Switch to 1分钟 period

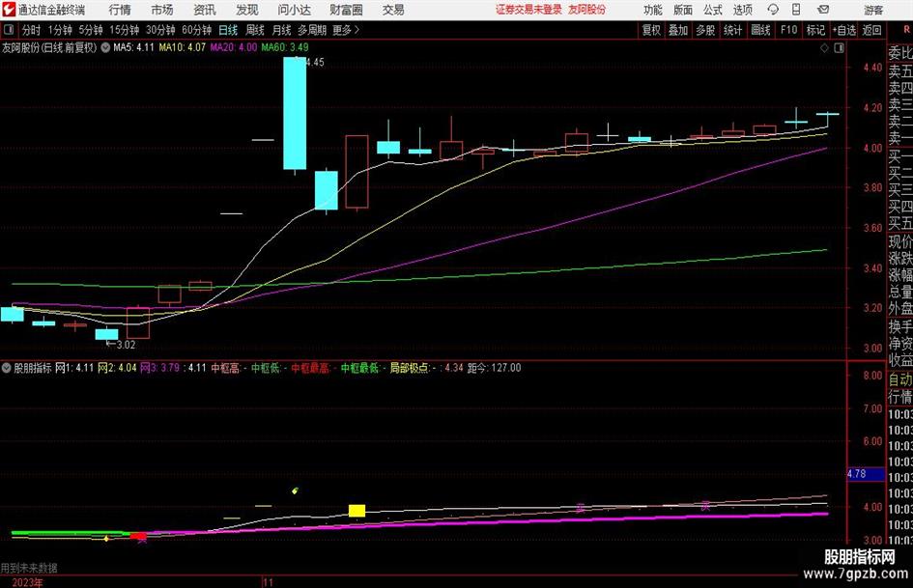(60, 30)
